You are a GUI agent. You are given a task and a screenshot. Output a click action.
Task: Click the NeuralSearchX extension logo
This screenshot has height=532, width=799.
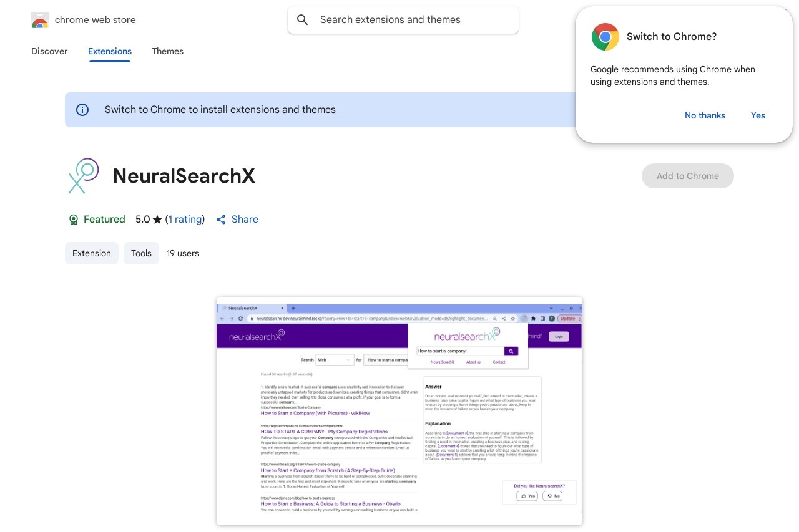click(x=84, y=176)
